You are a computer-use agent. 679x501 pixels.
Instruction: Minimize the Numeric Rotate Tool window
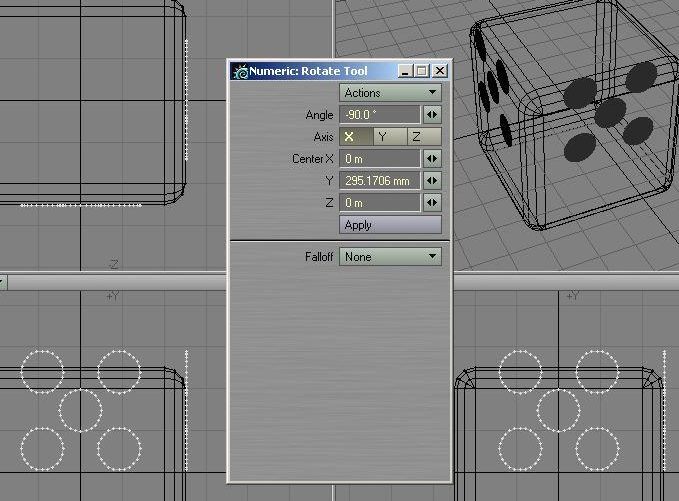(x=404, y=71)
